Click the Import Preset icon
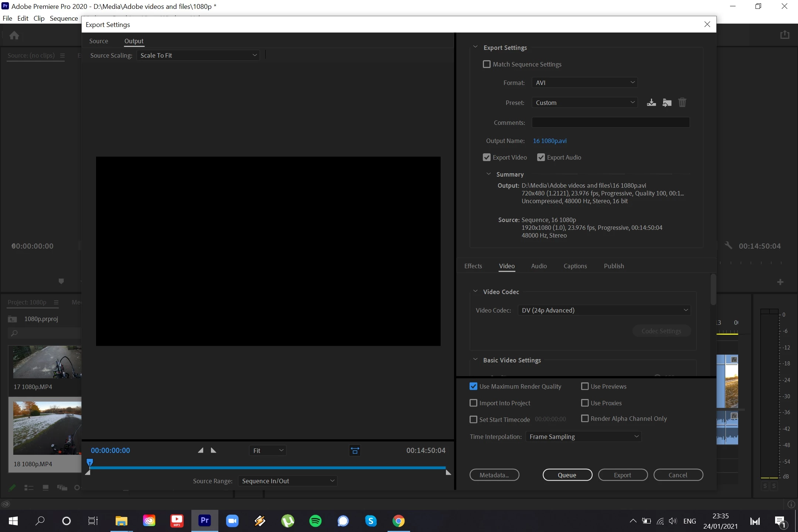This screenshot has width=798, height=532. point(667,103)
